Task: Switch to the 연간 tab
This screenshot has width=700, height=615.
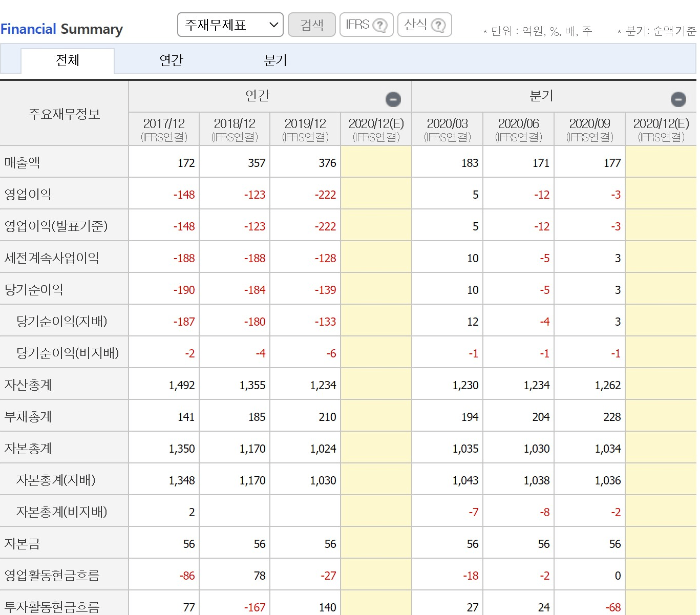Action: pyautogui.click(x=171, y=60)
